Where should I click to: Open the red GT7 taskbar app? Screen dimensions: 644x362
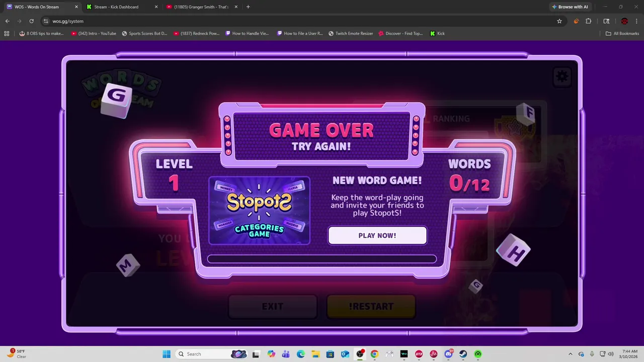pyautogui.click(x=419, y=354)
